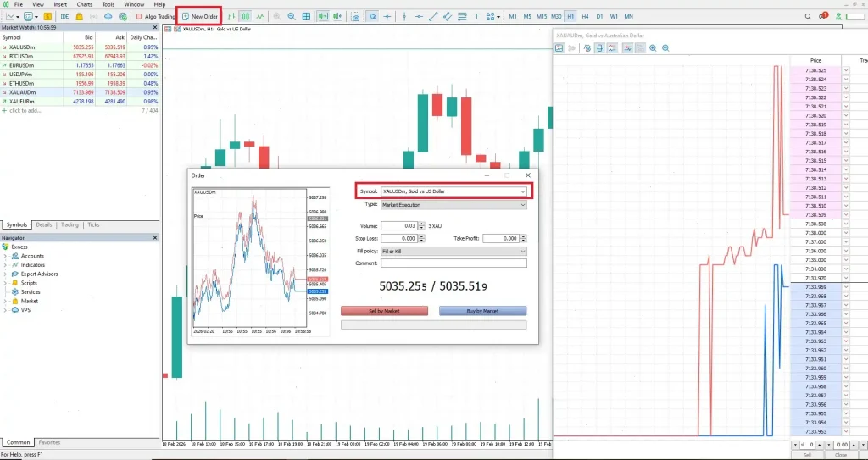The width and height of the screenshot is (868, 460).
Task: Expand the Expert Advisors tree node
Action: [5, 274]
